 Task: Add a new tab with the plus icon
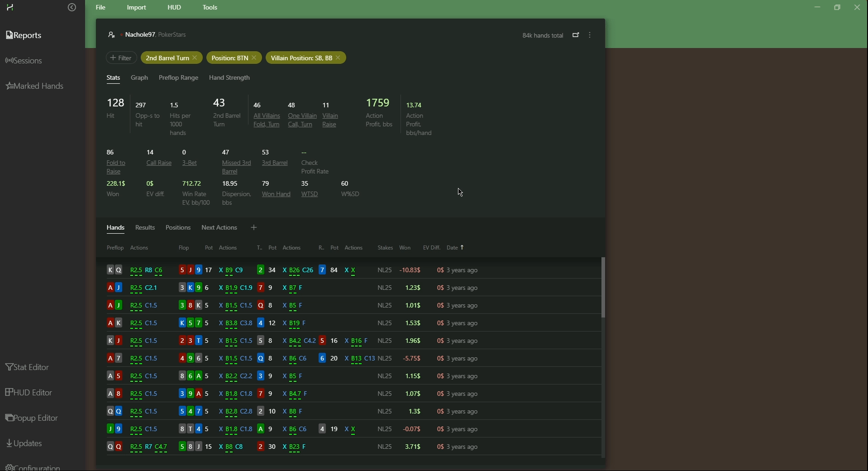254,228
